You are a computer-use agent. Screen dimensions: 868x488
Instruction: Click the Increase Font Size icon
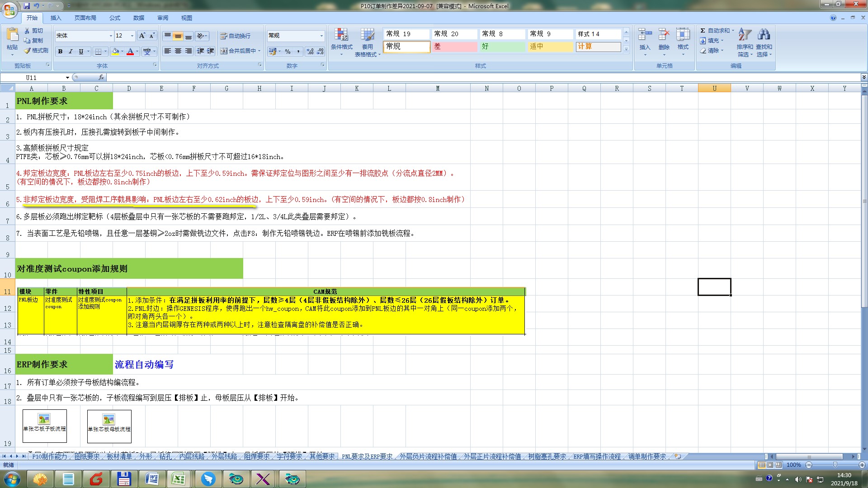point(142,36)
